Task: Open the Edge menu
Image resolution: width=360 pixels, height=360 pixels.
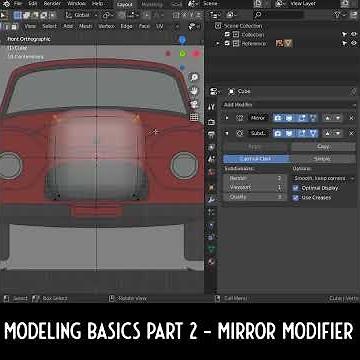Action: pos(126,26)
